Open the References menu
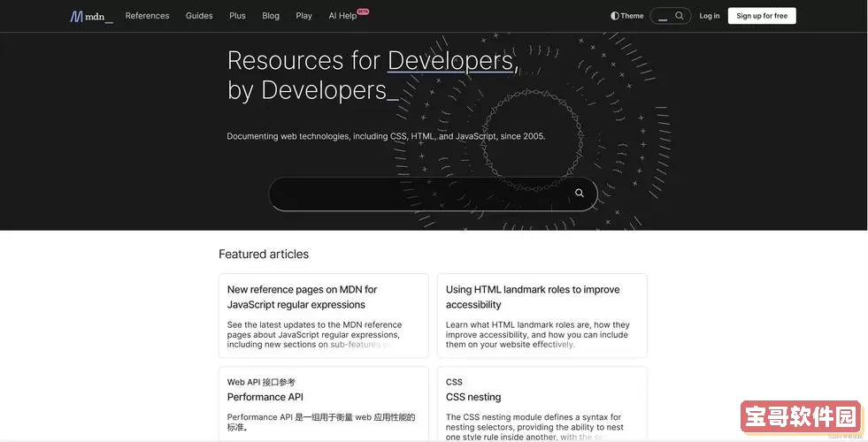Image resolution: width=868 pixels, height=442 pixels. pos(147,16)
